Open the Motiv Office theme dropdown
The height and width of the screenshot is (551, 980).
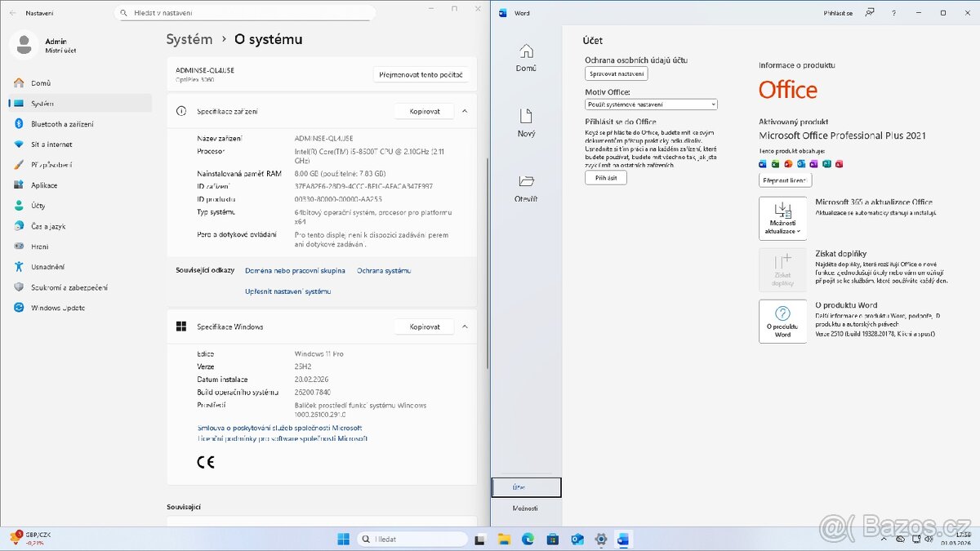click(649, 104)
